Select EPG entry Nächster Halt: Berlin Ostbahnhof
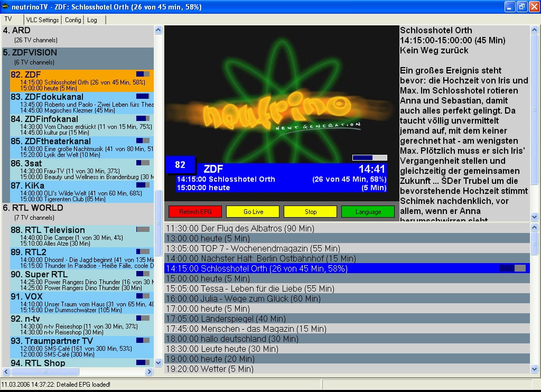This screenshot has width=541, height=392. click(x=347, y=258)
